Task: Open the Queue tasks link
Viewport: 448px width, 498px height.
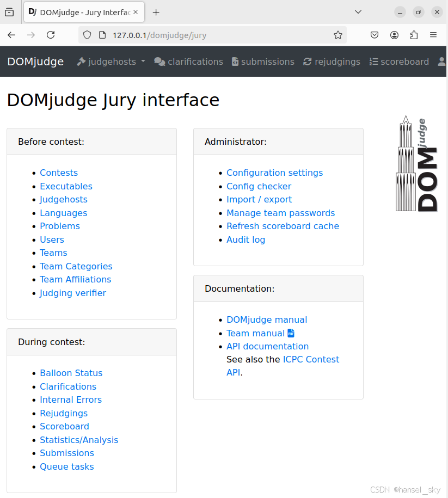Action: tap(67, 466)
